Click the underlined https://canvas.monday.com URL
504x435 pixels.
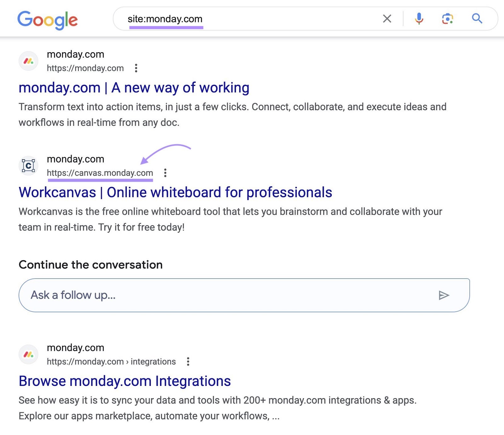pyautogui.click(x=100, y=172)
